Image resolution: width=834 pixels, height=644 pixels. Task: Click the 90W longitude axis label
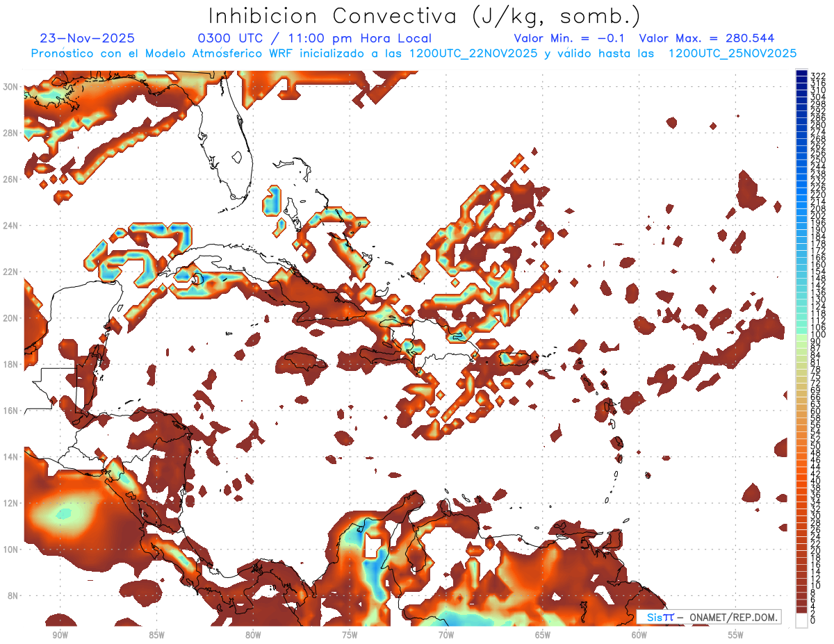click(x=60, y=635)
